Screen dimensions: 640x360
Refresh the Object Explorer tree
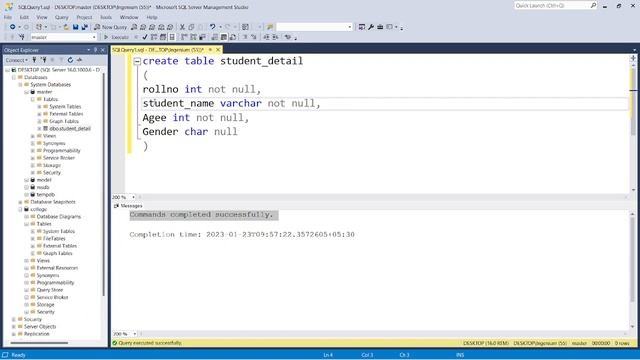point(70,60)
